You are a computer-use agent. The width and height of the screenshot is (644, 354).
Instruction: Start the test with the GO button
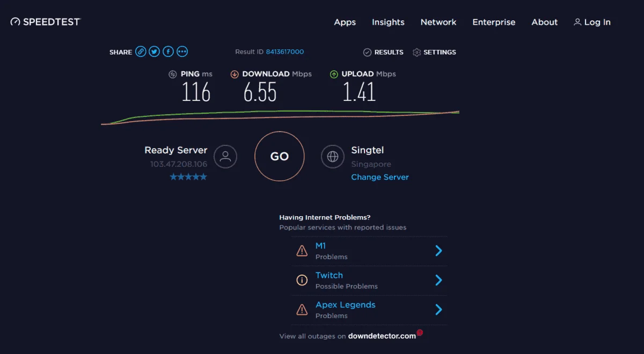point(280,157)
